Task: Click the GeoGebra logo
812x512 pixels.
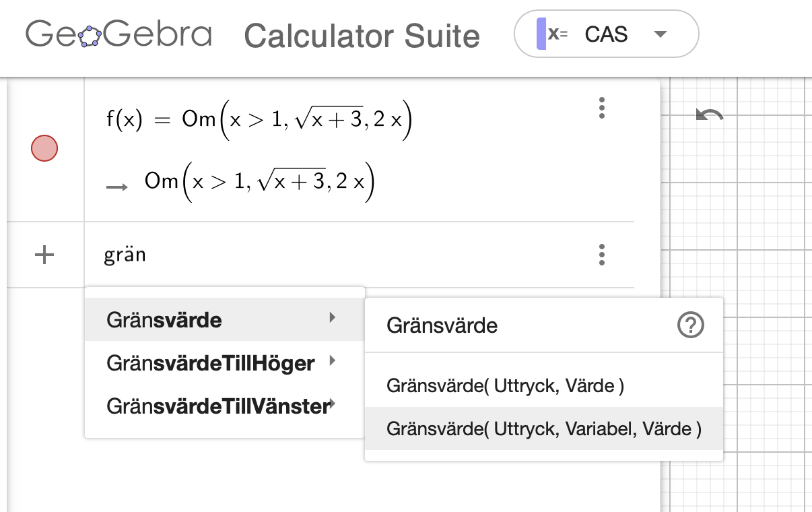Action: (x=119, y=36)
